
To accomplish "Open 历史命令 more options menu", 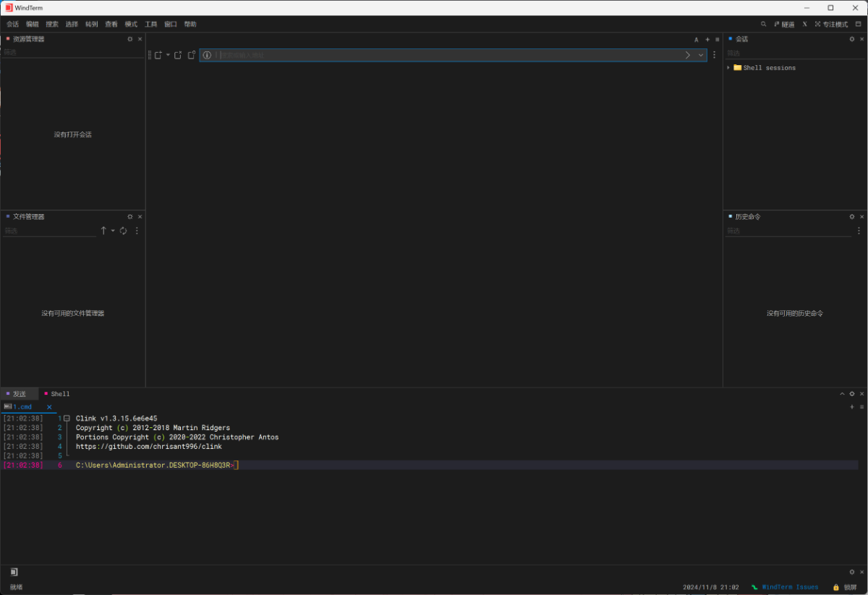I will [x=859, y=231].
